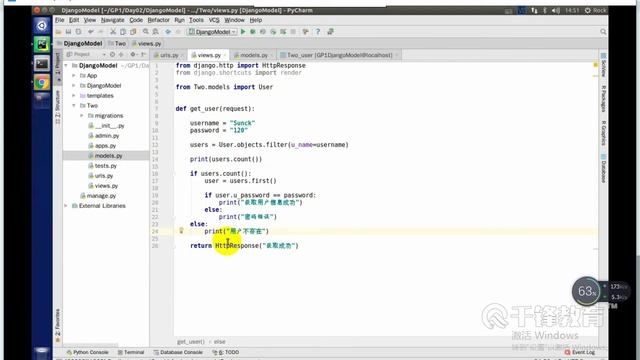The width and height of the screenshot is (640, 360).
Task: Select admin.py in project tree
Action: coord(104,136)
